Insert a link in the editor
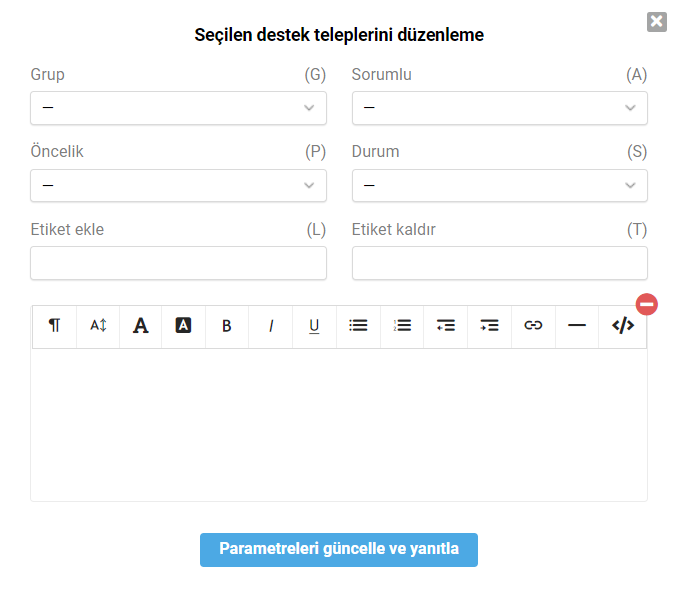This screenshot has width=679, height=598. [x=534, y=326]
